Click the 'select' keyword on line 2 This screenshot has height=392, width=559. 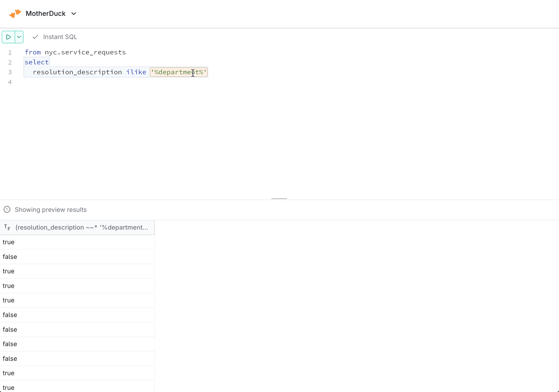36,62
